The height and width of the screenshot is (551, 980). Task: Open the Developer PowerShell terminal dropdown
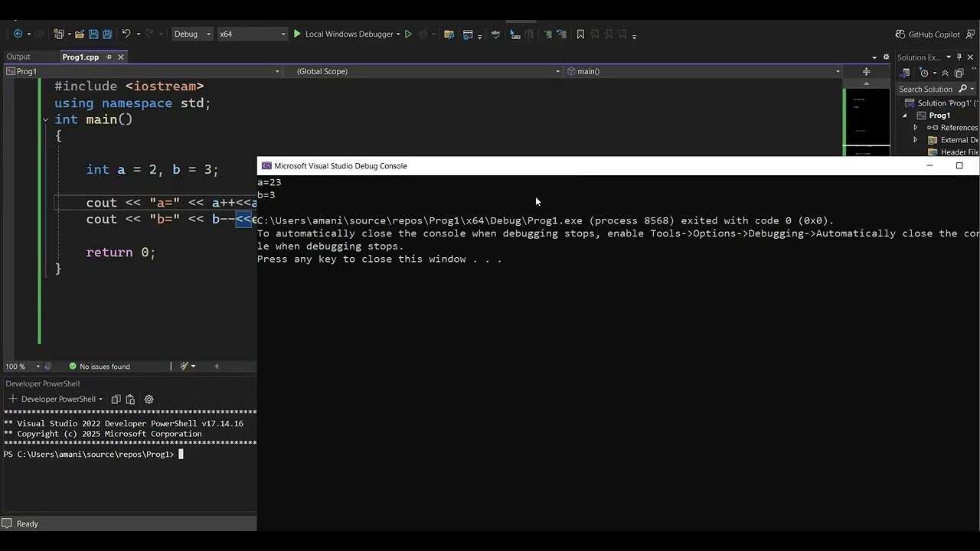[100, 399]
